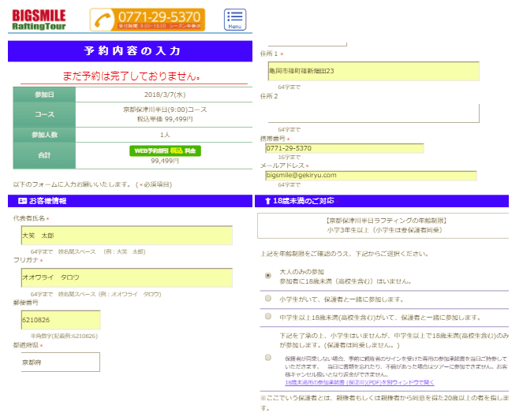Select 中学生以上18歳未満 with guardian radio option
This screenshot has width=523, height=420.
point(268,318)
